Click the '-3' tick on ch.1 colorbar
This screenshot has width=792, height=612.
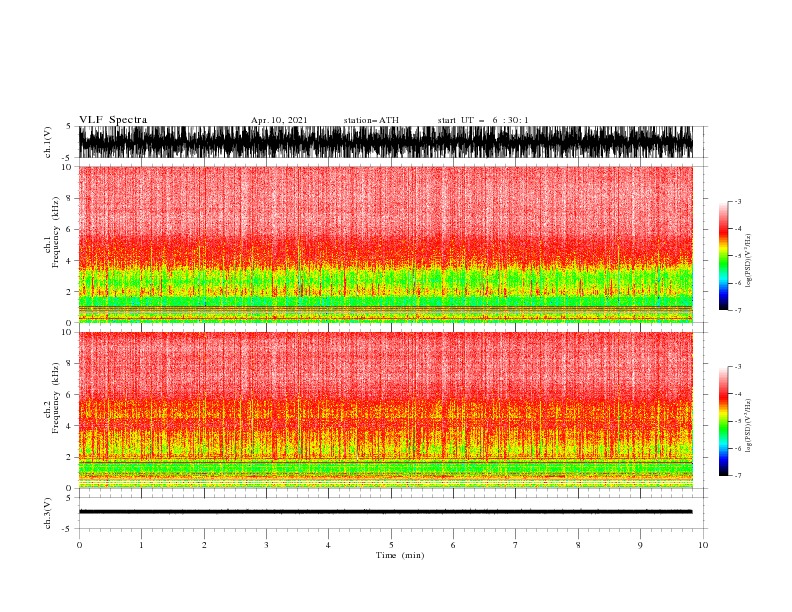pyautogui.click(x=737, y=201)
